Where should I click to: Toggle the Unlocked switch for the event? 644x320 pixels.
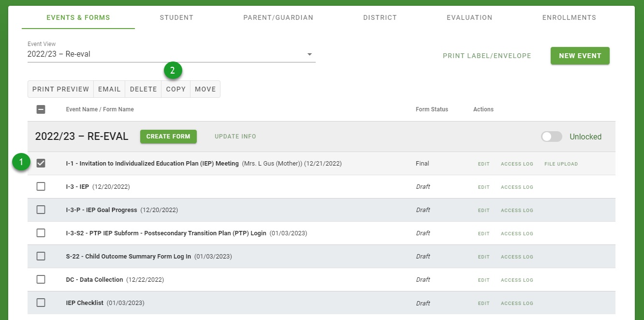(x=552, y=137)
